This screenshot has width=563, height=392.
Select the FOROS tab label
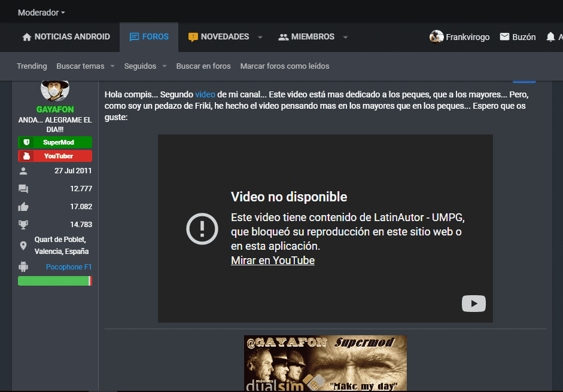coord(155,36)
